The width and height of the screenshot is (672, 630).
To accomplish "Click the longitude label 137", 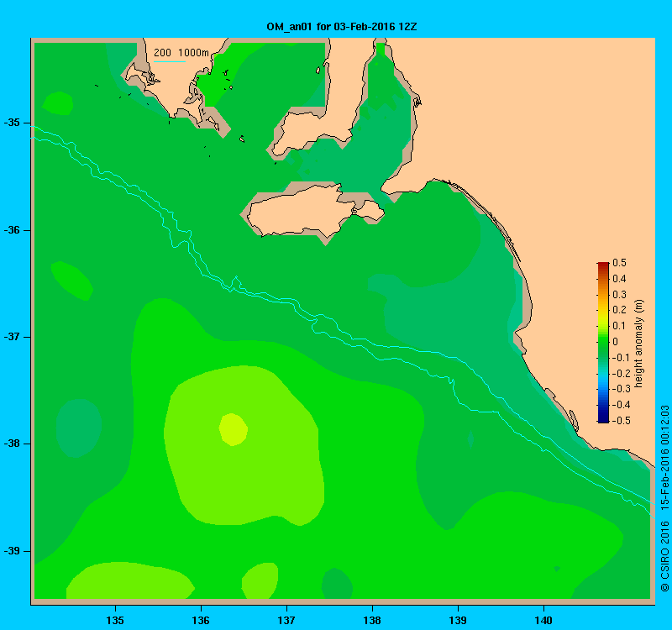I will point(286,620).
